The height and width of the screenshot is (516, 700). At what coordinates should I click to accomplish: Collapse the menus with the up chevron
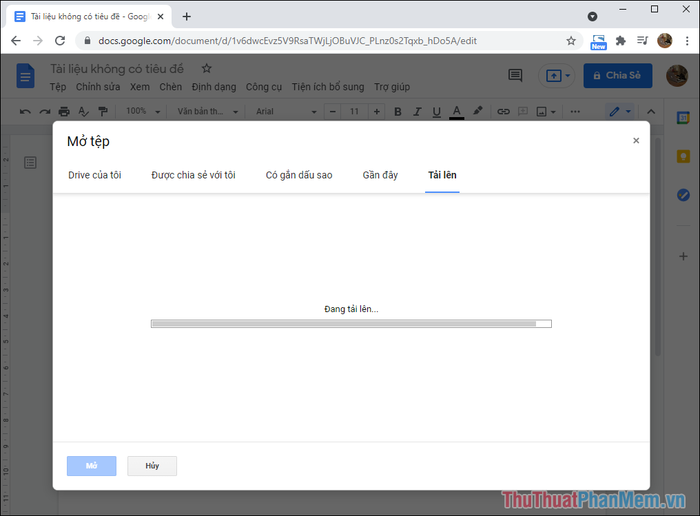click(651, 112)
